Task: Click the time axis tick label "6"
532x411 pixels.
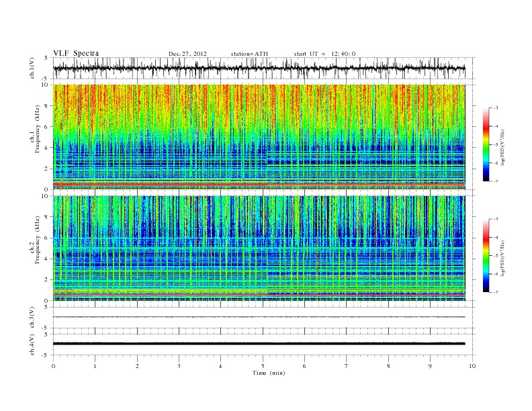Action: 305,366
